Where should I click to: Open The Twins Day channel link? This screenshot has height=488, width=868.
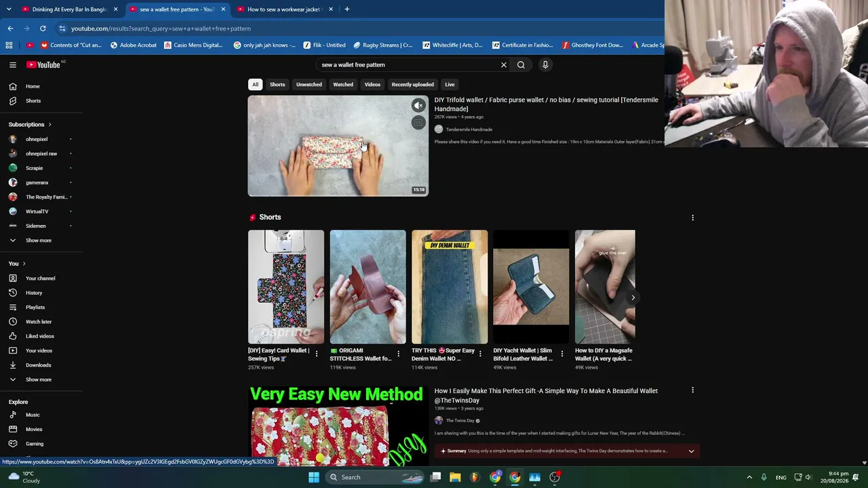(460, 421)
